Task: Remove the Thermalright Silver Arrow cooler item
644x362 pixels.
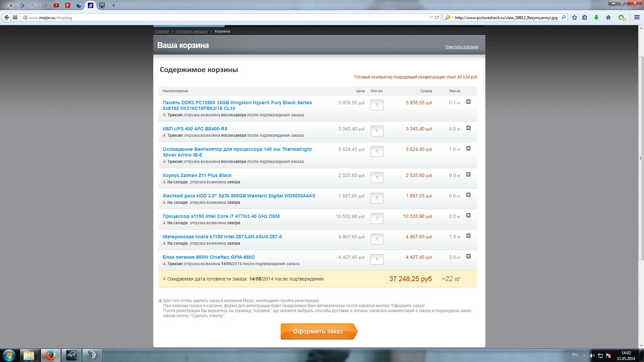Action: pyautogui.click(x=468, y=148)
